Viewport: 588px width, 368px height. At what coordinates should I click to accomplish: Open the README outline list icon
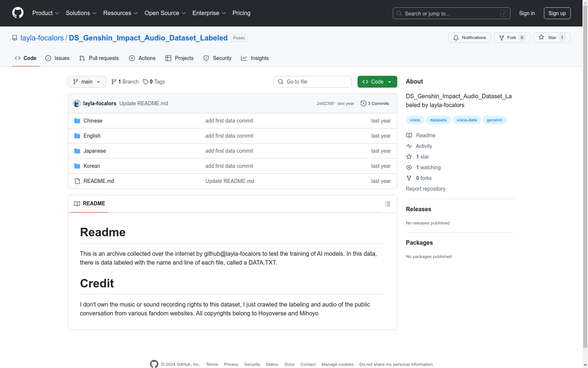(388, 204)
